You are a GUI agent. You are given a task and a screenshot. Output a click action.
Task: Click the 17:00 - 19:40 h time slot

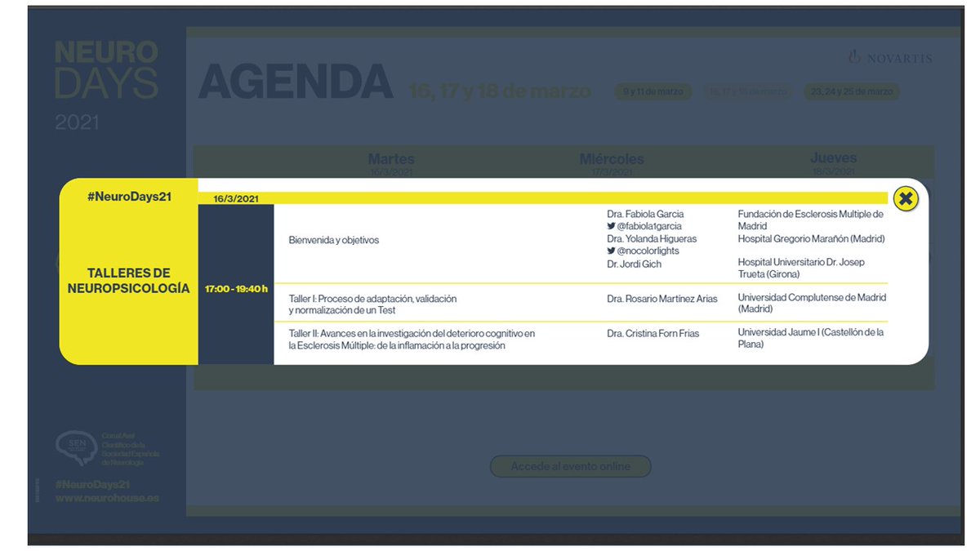(236, 288)
